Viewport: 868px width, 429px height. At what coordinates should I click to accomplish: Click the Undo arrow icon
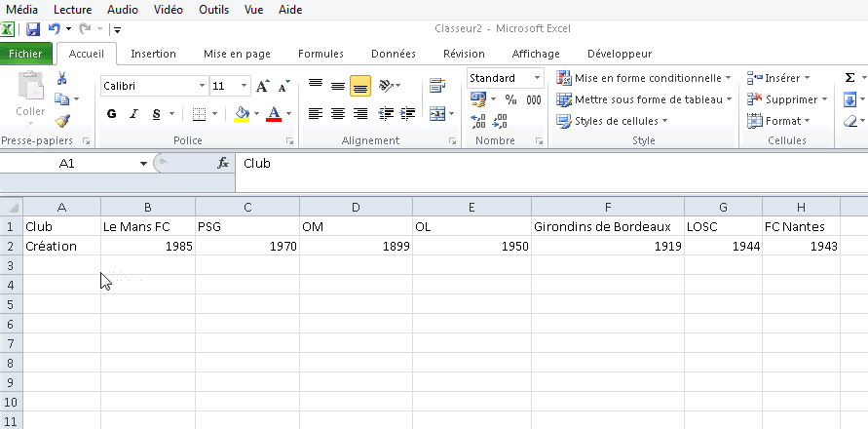(x=54, y=29)
